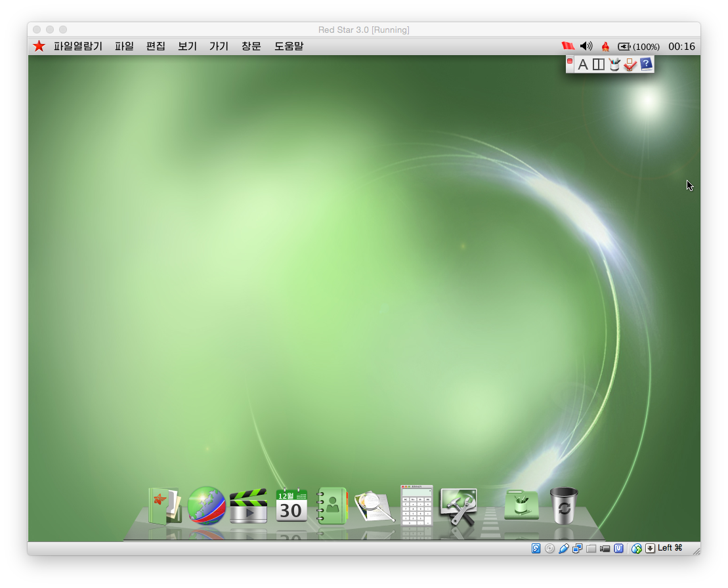Launch the calculator from the dock
Viewport: 728px width, 588px height.
pyautogui.click(x=417, y=505)
